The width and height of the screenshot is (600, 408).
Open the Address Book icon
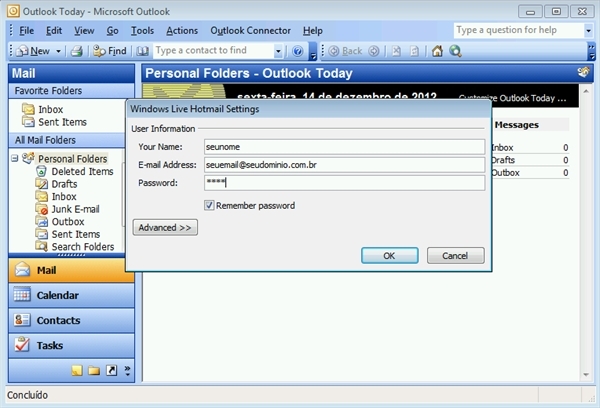pos(143,51)
